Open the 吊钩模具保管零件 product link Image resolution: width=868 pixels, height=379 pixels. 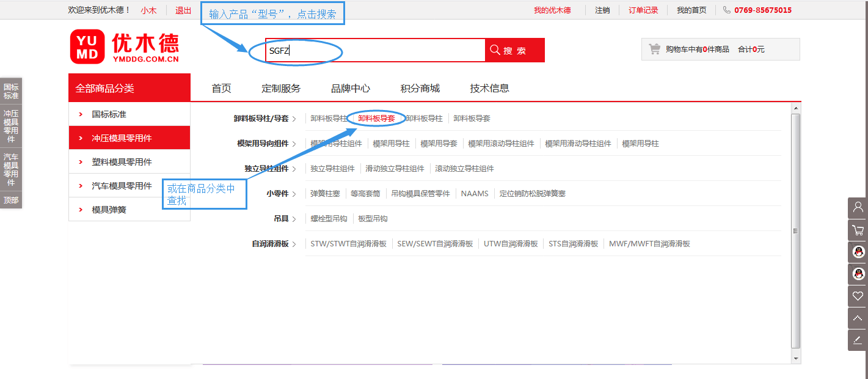(x=421, y=194)
